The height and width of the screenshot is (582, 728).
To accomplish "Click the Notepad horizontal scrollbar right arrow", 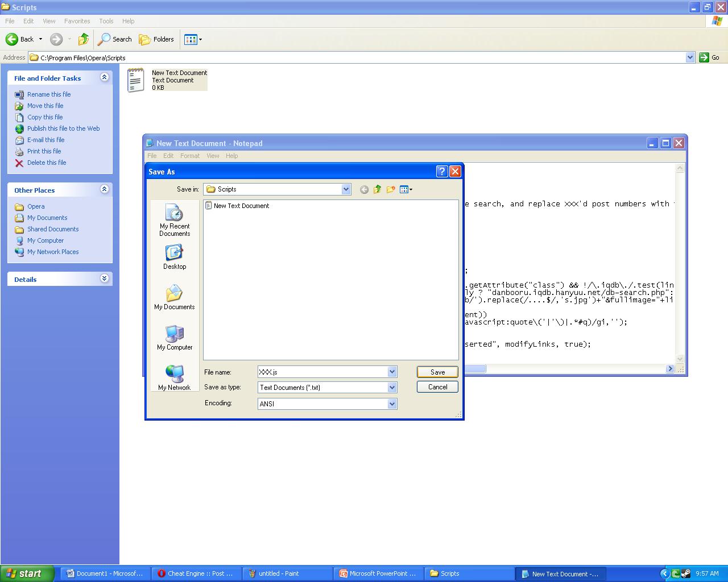I will point(670,369).
